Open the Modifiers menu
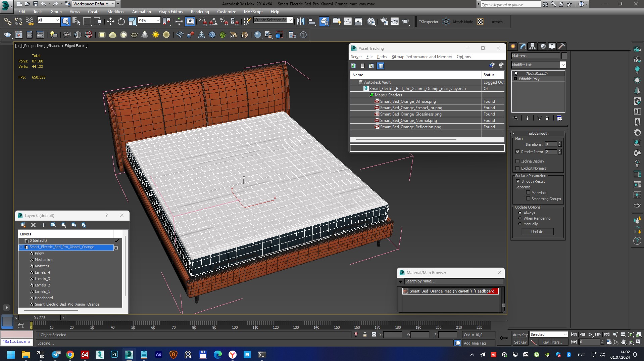The image size is (644, 361). click(115, 12)
